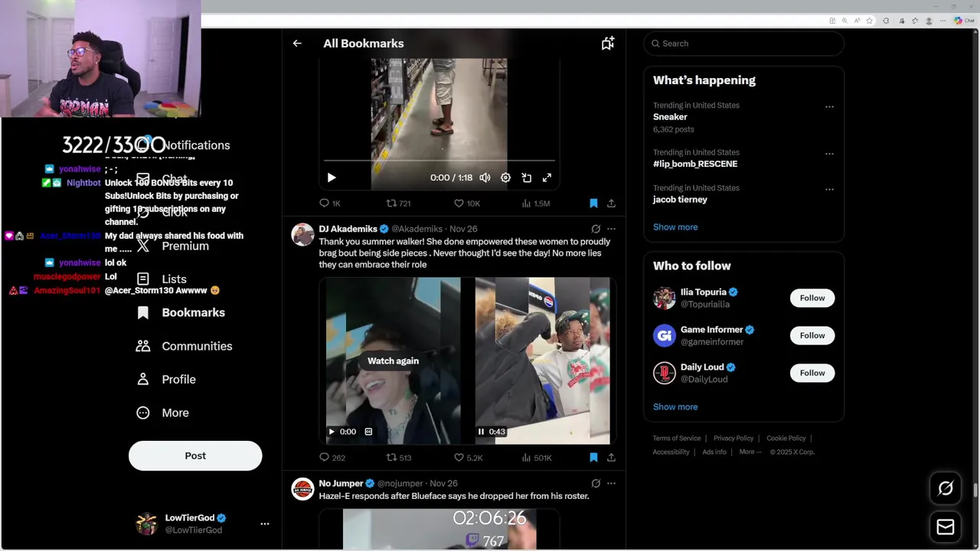The image size is (980, 551).
Task: View analytics showing 1.5M views
Action: [536, 204]
